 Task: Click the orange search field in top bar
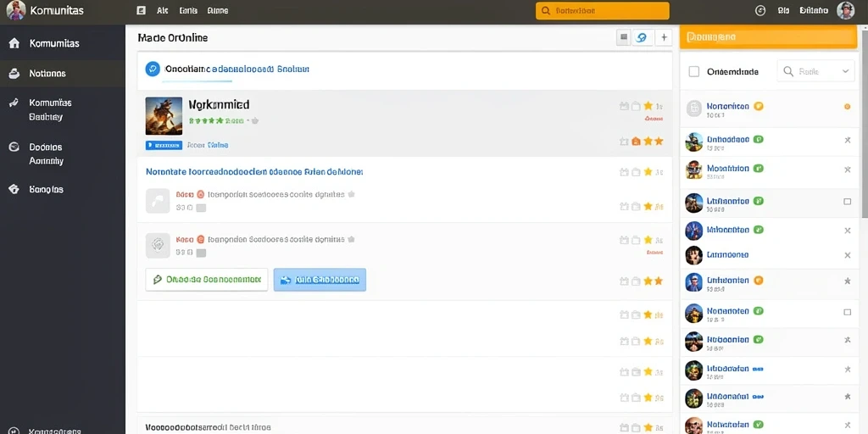click(603, 10)
